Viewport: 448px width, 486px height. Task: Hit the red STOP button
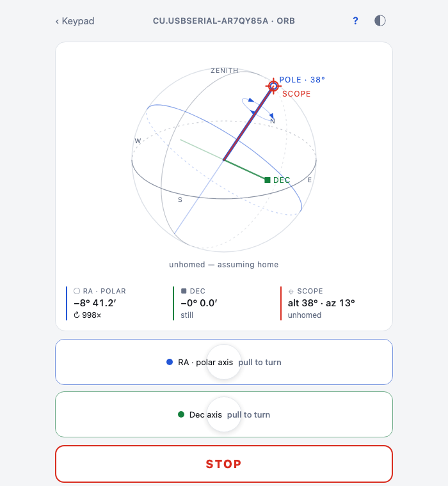[224, 464]
